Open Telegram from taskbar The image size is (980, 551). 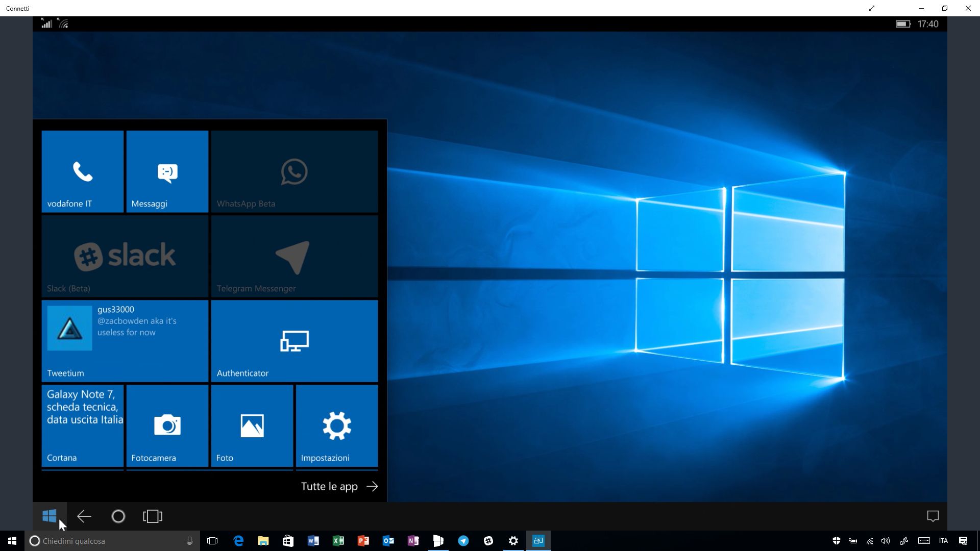tap(463, 541)
